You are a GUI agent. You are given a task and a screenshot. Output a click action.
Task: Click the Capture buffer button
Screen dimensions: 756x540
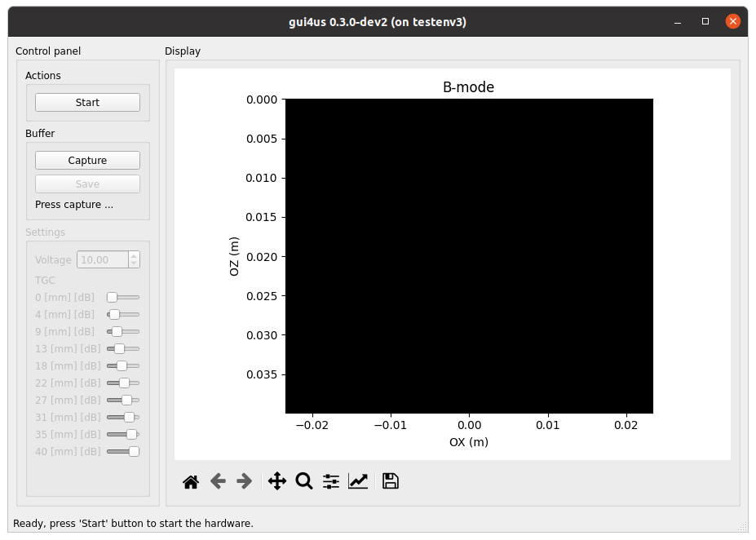[x=87, y=161]
